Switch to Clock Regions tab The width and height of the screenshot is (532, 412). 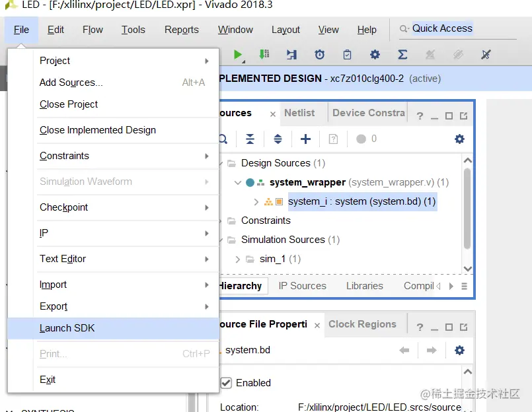(x=362, y=324)
